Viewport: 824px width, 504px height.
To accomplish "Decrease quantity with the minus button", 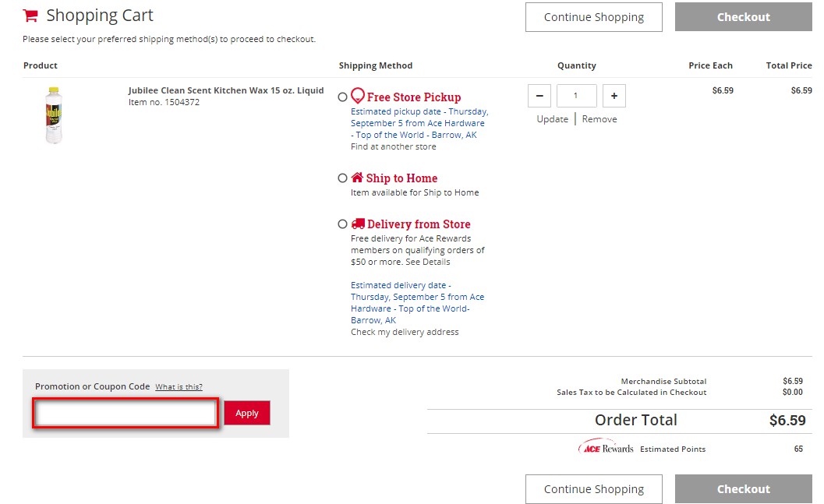I will coord(539,96).
